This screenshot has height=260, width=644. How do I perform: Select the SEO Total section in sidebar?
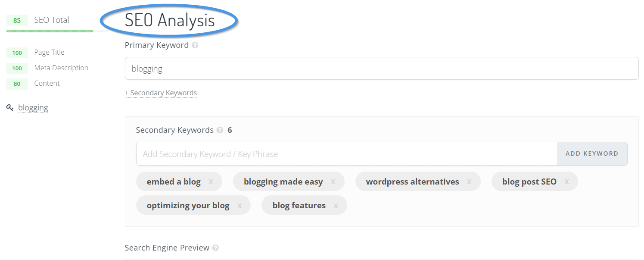pos(52,20)
